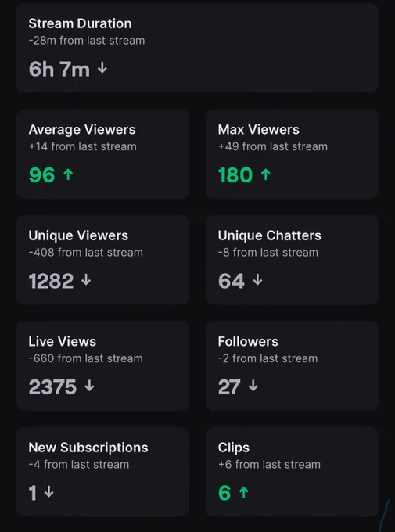395x532 pixels.
Task: Click the Clips card heading
Action: click(233, 448)
